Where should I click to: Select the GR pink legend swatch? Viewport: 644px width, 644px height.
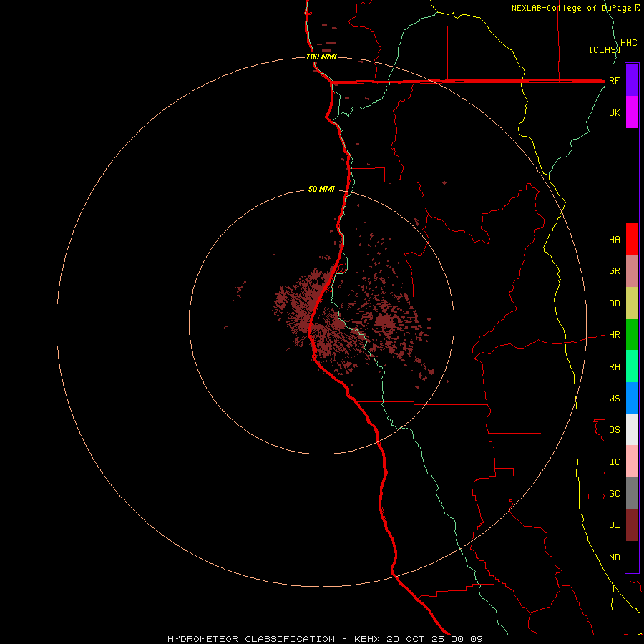click(x=632, y=271)
